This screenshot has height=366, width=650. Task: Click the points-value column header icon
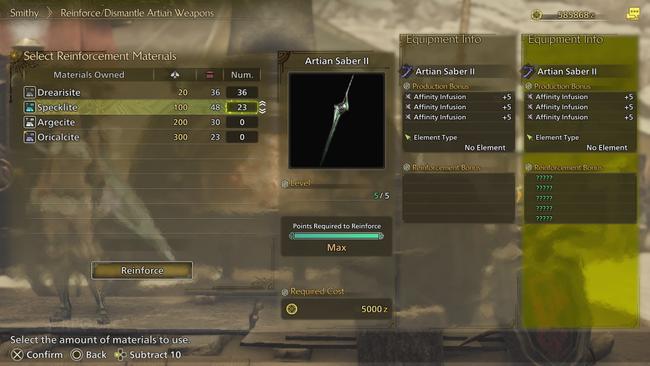pos(175,75)
